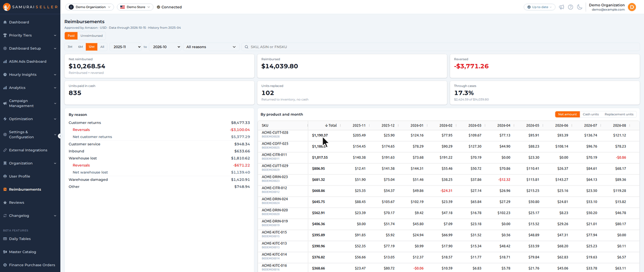Click the Organization building icon
644x272 pixels.
5,163
